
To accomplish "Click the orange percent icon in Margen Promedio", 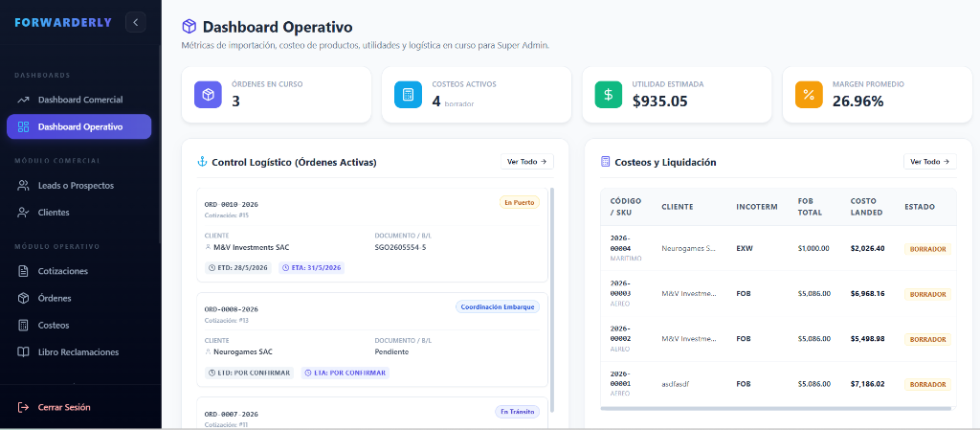I will coord(809,95).
